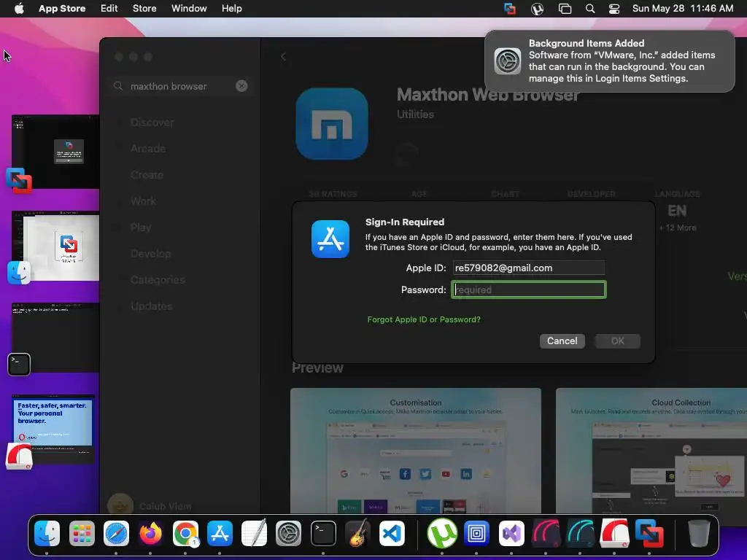Focus the Password field
Viewport: 747px width, 560px height.
(x=528, y=289)
